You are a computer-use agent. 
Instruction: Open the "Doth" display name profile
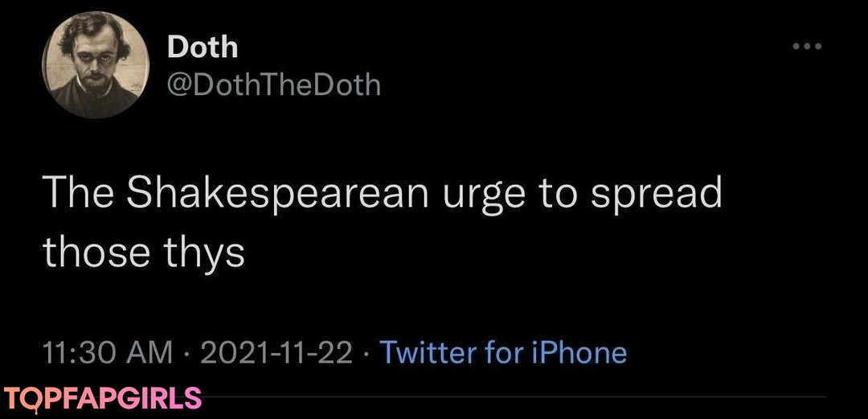(x=203, y=47)
